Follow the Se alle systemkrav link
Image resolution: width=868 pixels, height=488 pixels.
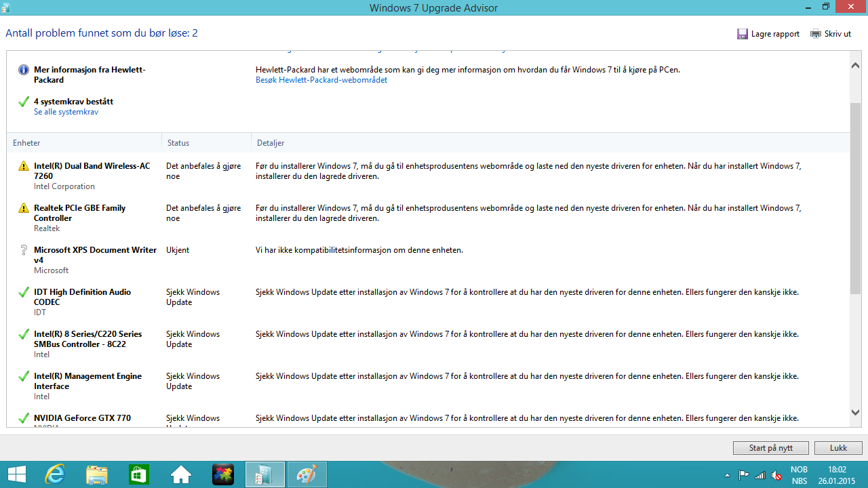pos(66,112)
